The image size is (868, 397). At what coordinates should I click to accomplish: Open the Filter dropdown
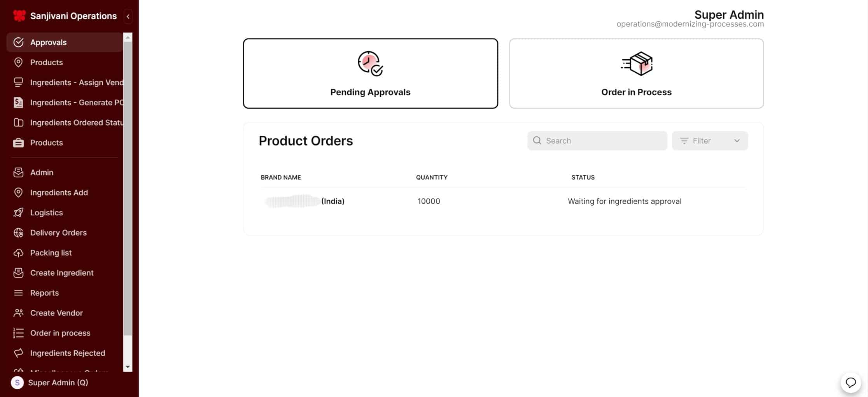tap(710, 141)
